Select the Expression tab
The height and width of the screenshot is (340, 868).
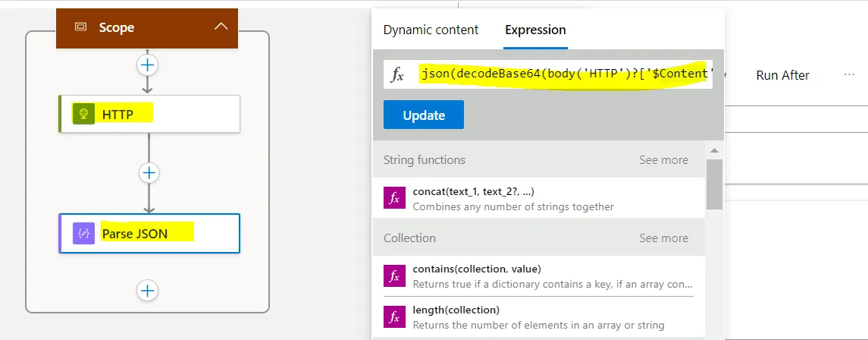coord(535,30)
